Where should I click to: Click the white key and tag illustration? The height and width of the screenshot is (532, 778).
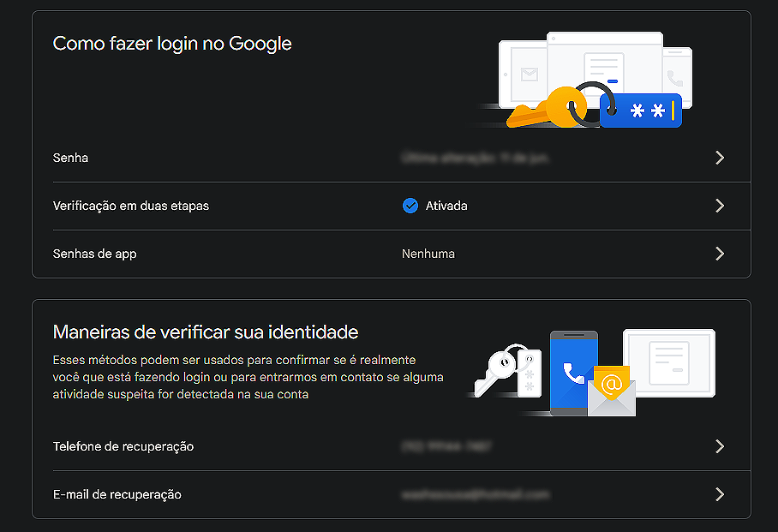click(507, 368)
